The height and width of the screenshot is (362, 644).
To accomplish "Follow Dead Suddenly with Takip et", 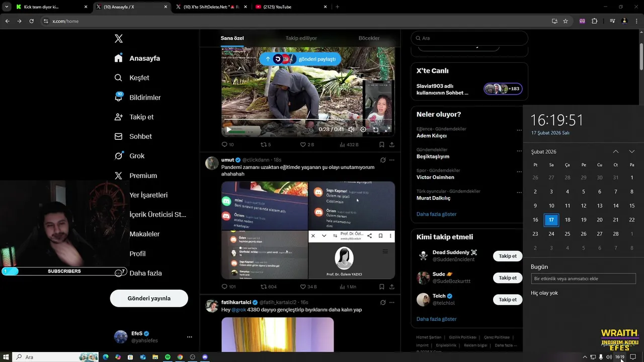I will pos(508,256).
